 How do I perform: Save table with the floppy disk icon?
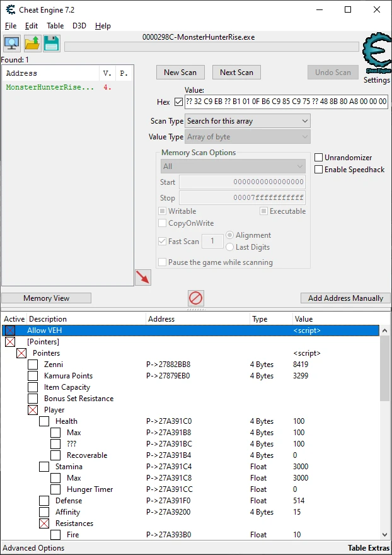pyautogui.click(x=52, y=44)
